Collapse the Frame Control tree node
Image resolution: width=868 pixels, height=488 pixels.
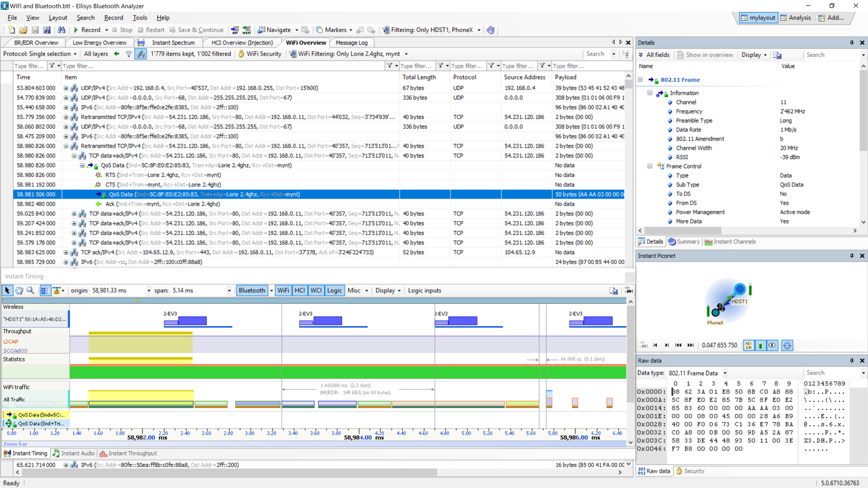click(x=650, y=166)
